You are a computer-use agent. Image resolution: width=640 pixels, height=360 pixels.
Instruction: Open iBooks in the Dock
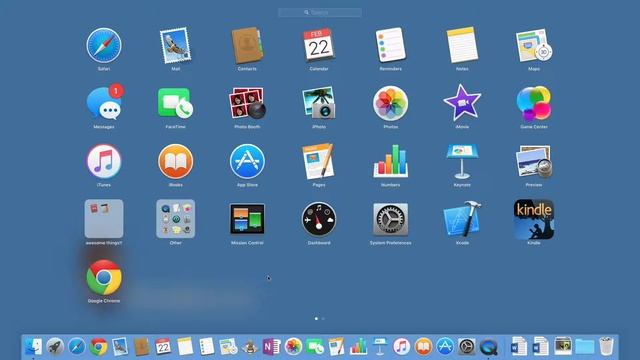(423, 347)
